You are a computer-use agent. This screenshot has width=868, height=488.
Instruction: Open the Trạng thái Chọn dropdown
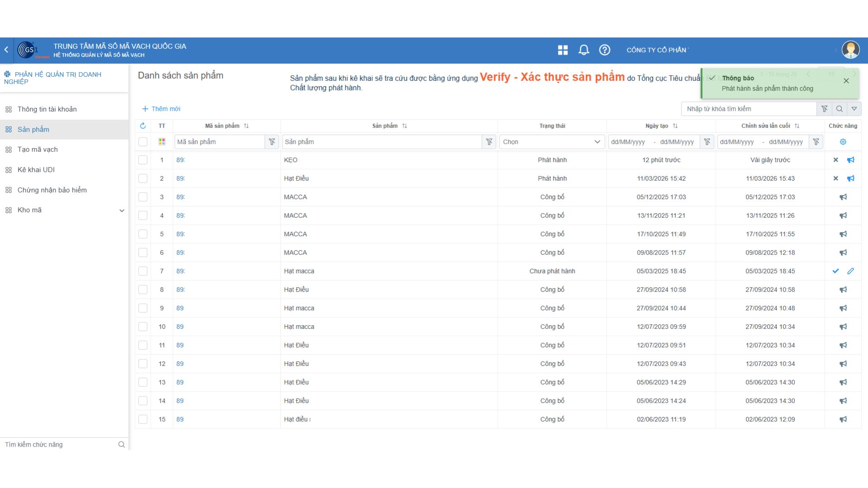[x=552, y=142]
